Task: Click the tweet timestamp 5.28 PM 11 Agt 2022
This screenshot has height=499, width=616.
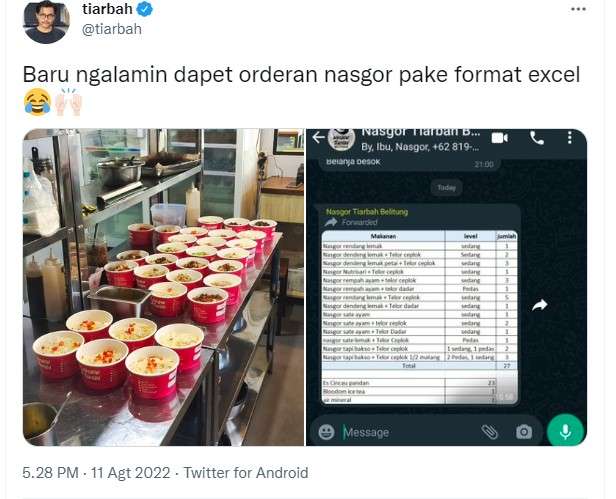Action: pyautogui.click(x=96, y=473)
